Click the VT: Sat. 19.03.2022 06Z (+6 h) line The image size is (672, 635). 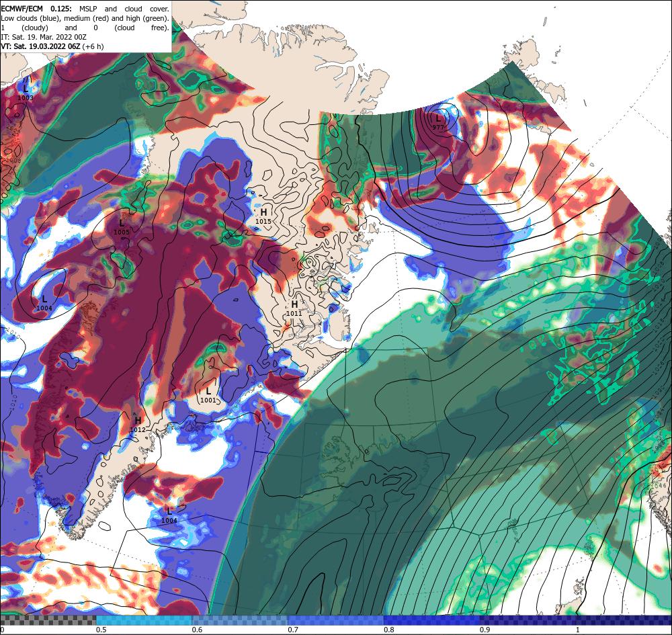coord(52,46)
